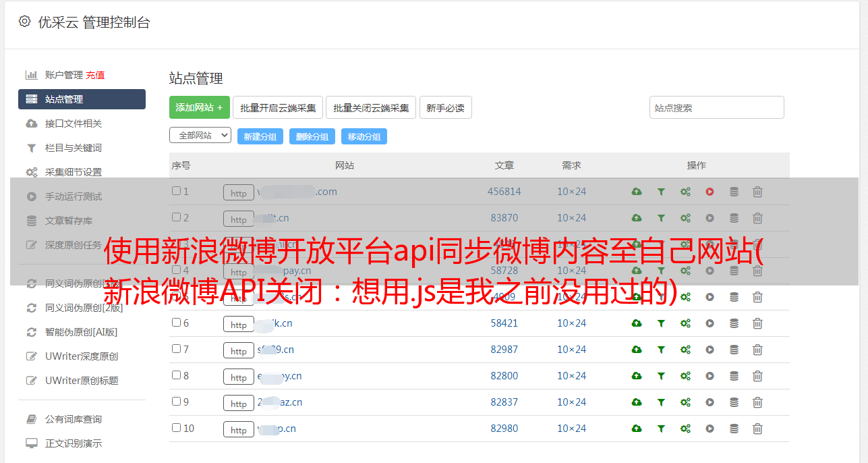Click the 移动分组 button
The width and height of the screenshot is (868, 463).
364,136
